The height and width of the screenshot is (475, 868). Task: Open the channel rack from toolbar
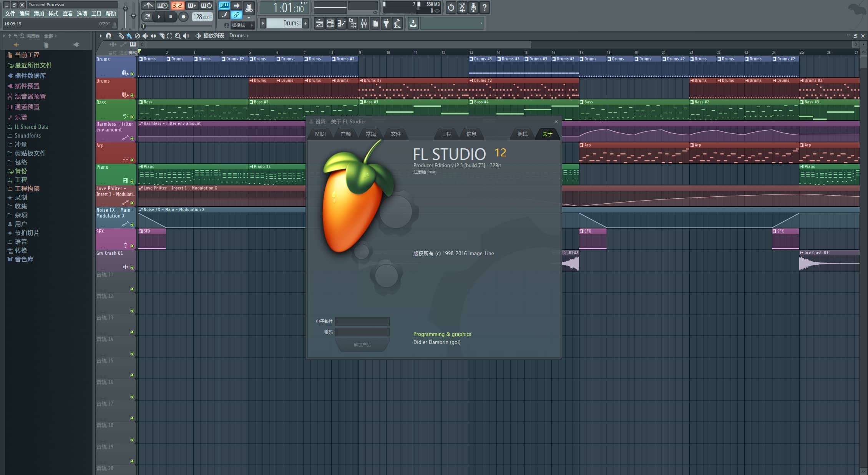pos(330,24)
